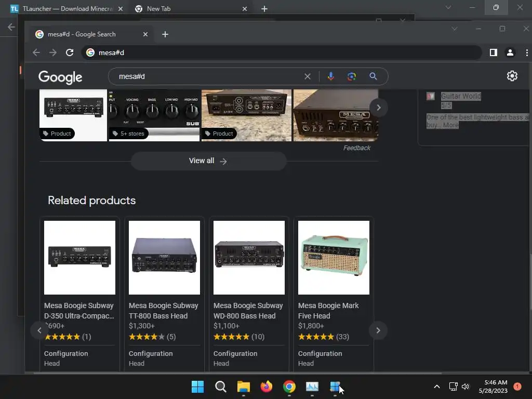Expand review with More link
Screen dimensions: 532x399
(450, 125)
